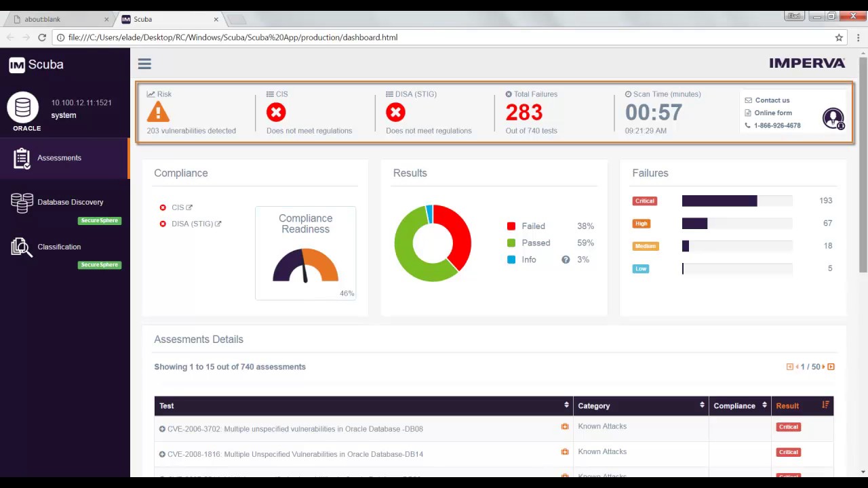Viewport: 868px width, 488px height.
Task: Go to the last page of assessments
Action: (831, 367)
